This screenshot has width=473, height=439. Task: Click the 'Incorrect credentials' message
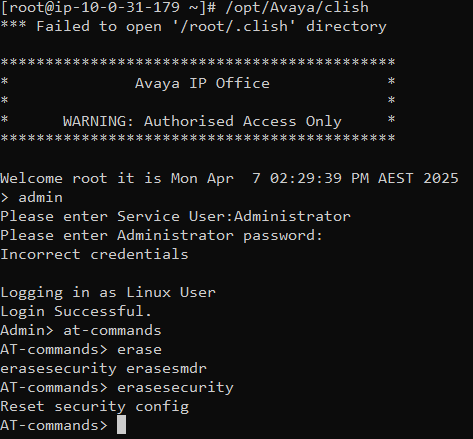click(x=94, y=254)
